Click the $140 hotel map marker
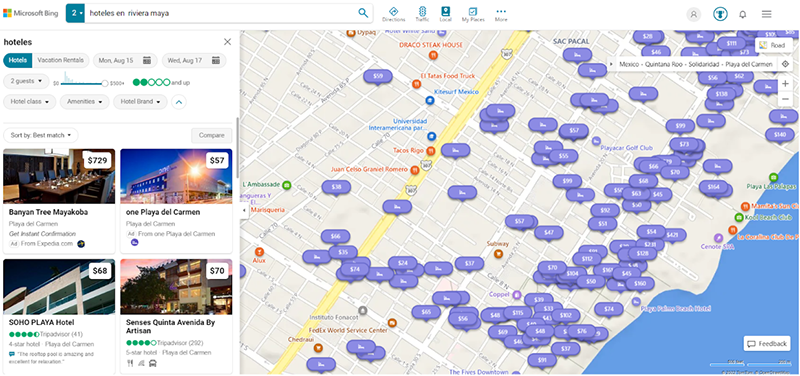The image size is (800, 376). (780, 135)
